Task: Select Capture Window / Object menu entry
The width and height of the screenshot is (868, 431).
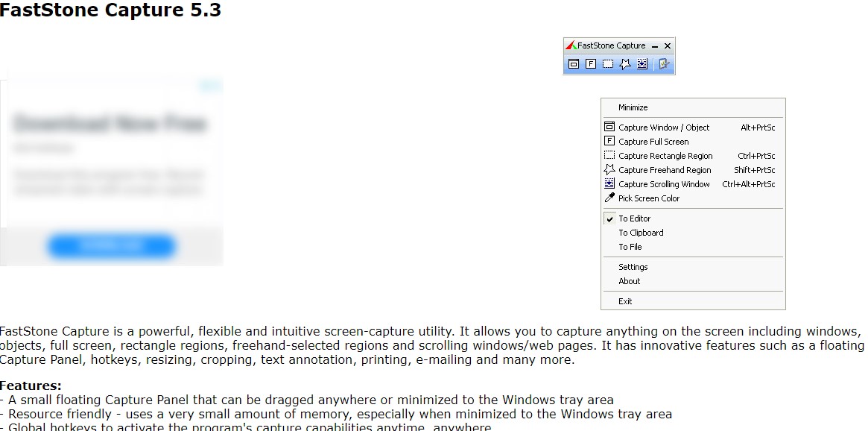Action: [693, 128]
